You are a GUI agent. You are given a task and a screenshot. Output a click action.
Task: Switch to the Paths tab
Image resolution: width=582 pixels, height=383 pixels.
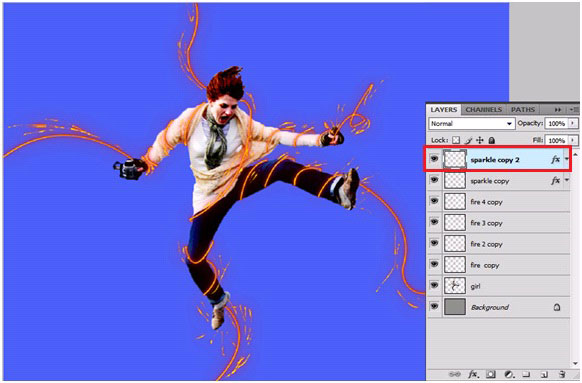pos(523,110)
